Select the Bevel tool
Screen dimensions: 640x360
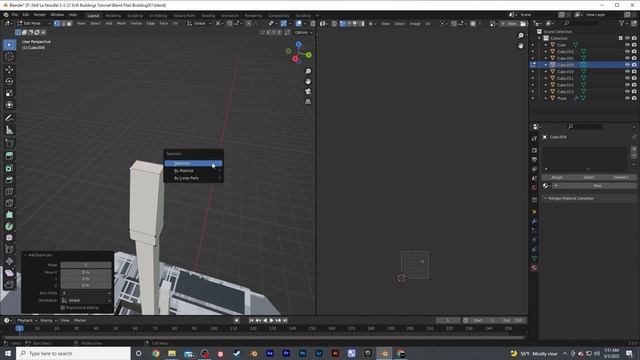pyautogui.click(x=9, y=180)
